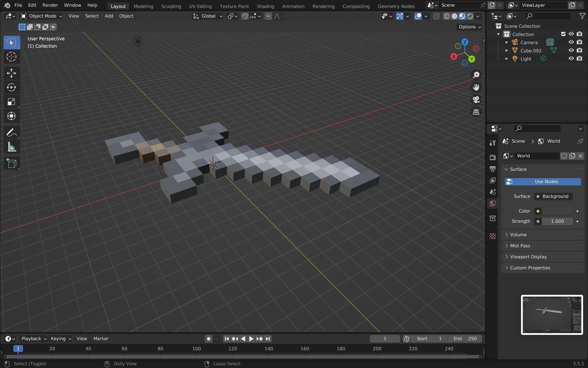Open the viewport Options dropdown
The image size is (588, 368).
pyautogui.click(x=469, y=27)
